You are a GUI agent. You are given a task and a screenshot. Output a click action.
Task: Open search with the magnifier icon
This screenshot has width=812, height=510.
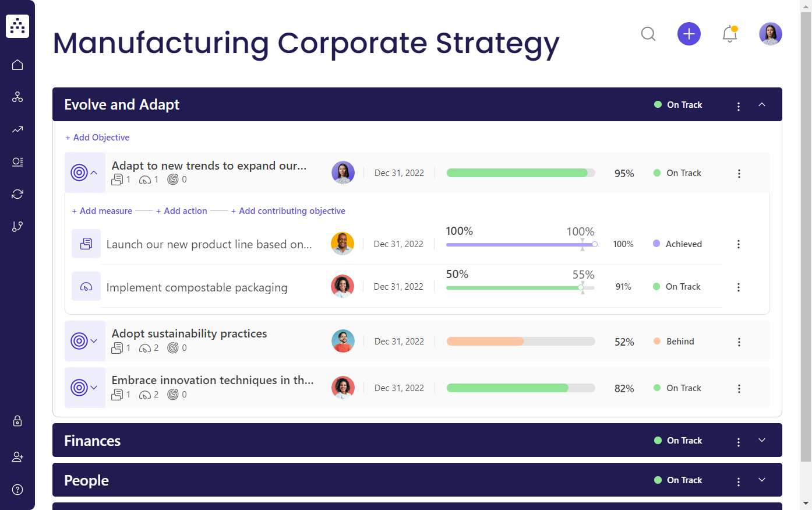[x=648, y=34]
